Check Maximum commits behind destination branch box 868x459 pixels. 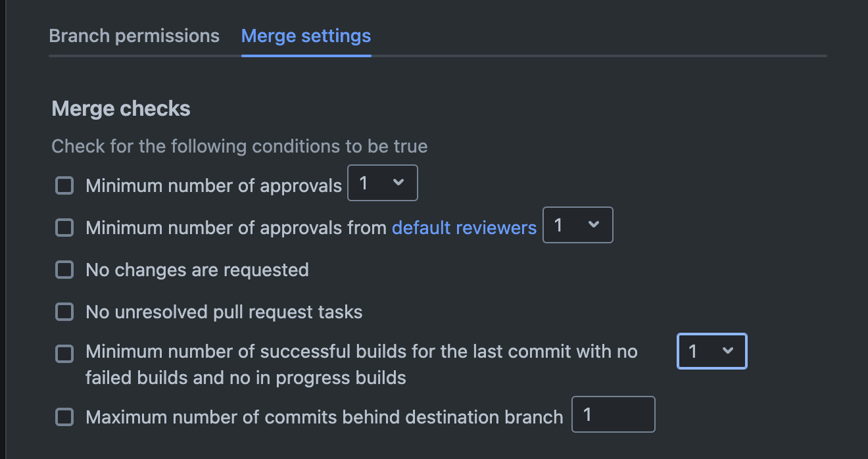tap(64, 417)
